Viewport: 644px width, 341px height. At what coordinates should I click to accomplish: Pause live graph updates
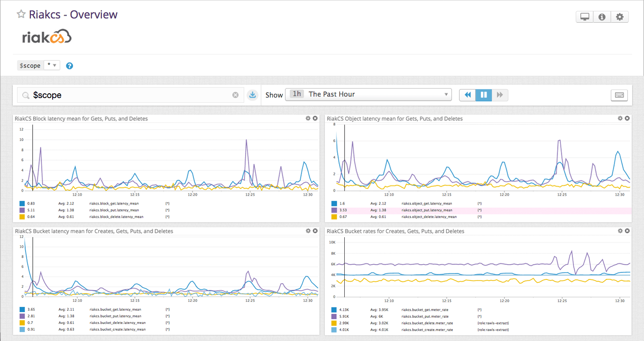pyautogui.click(x=484, y=95)
